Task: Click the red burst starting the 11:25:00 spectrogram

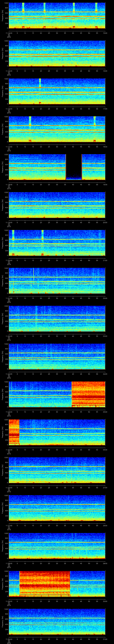Action: (14, 432)
